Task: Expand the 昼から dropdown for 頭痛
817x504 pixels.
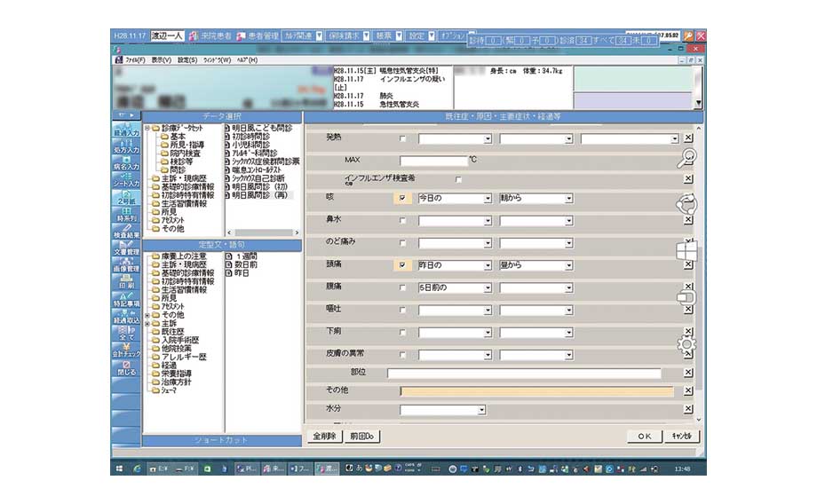Action: (568, 265)
